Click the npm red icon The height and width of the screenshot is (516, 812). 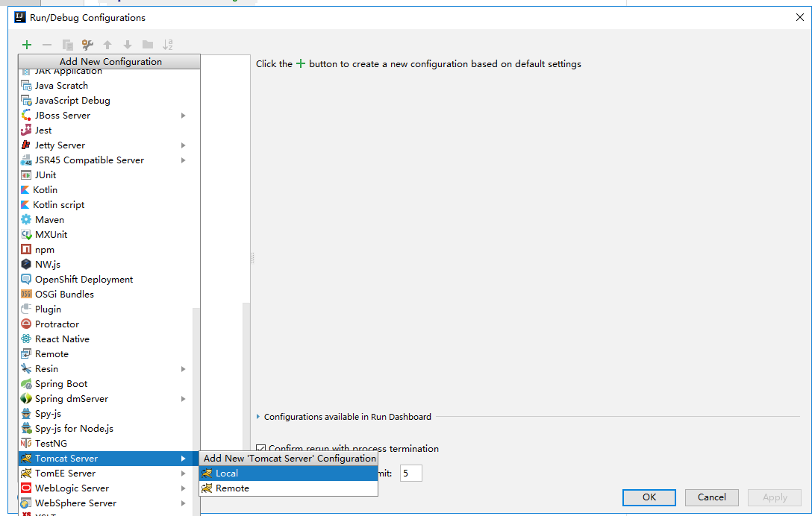(26, 250)
